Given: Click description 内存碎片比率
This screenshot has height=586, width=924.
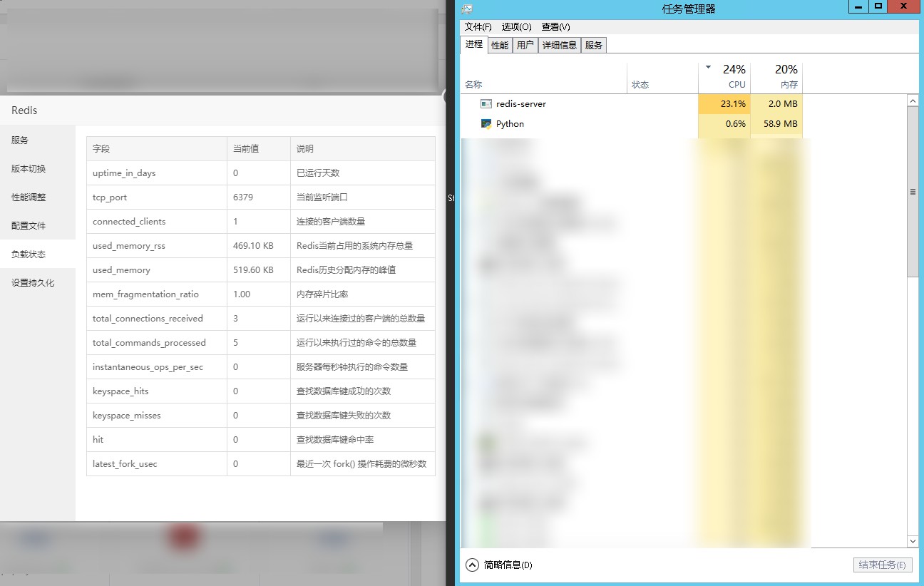Looking at the screenshot, I should point(322,294).
